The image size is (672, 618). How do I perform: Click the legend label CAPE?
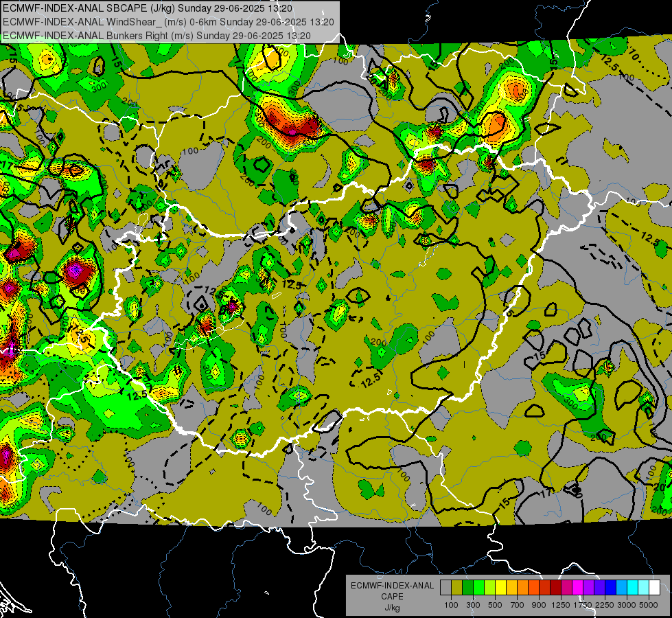(x=392, y=596)
